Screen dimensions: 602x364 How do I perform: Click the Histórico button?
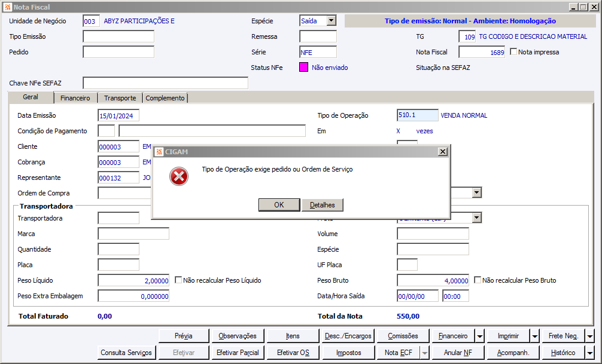coord(563,353)
